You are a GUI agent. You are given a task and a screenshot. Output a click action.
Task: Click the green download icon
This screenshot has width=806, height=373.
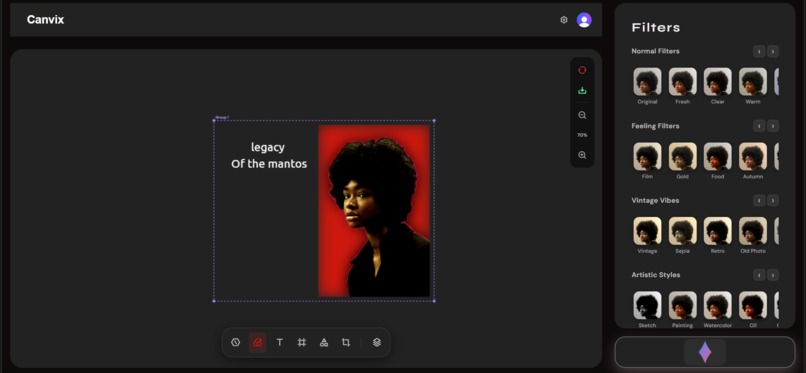[x=582, y=90]
